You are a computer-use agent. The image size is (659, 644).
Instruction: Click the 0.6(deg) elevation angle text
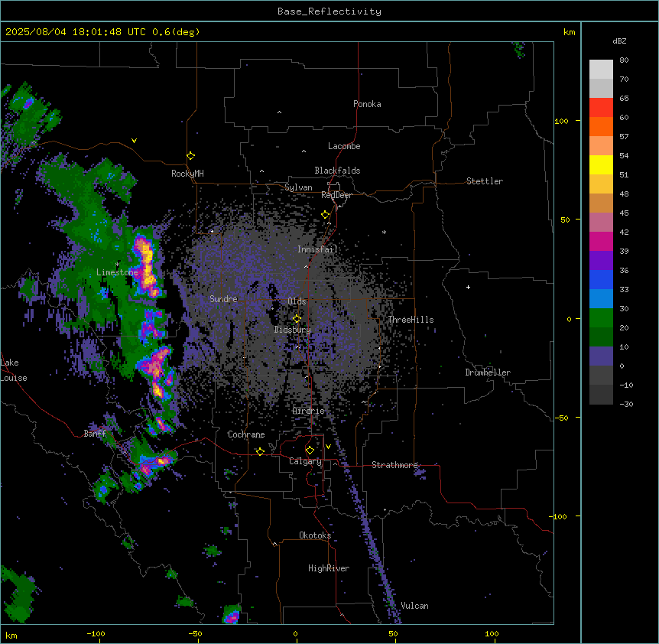pos(176,32)
